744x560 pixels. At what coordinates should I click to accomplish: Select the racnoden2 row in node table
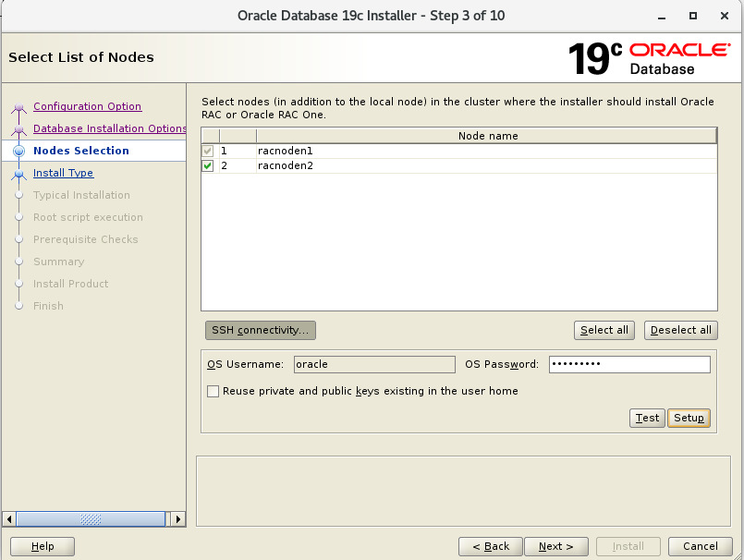458,165
